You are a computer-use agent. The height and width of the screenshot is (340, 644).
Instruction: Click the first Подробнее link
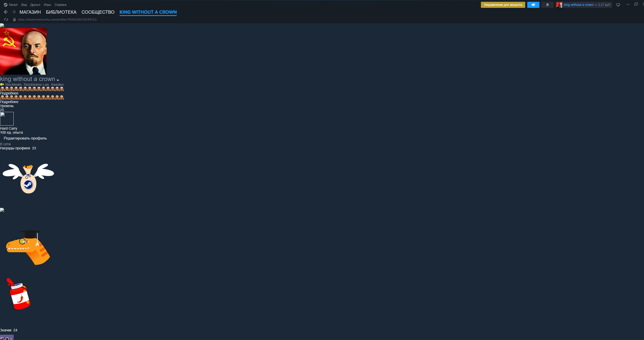pos(9,93)
